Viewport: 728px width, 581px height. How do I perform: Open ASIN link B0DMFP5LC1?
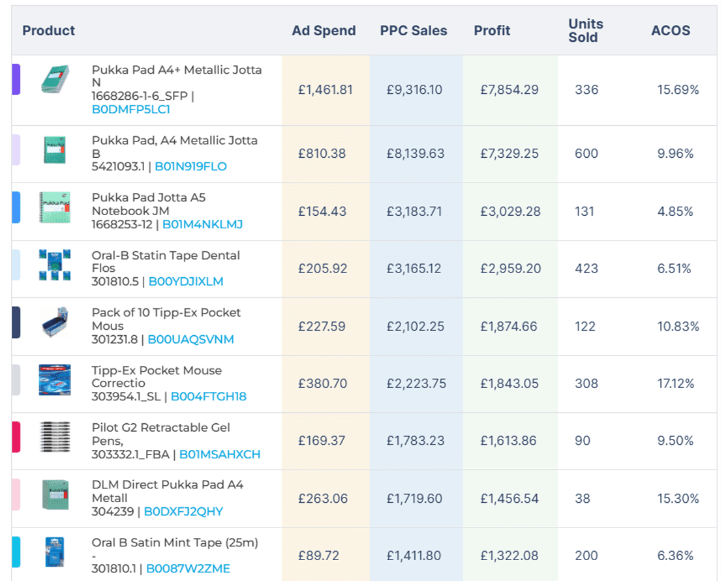[x=131, y=110]
